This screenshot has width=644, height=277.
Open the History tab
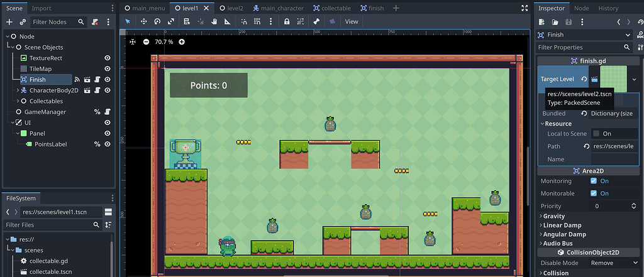click(x=608, y=8)
